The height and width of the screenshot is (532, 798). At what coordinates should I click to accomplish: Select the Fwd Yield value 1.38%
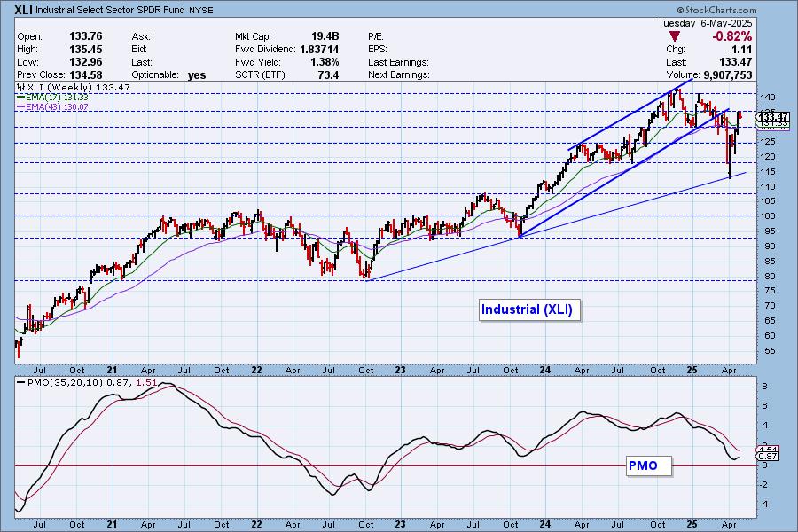pyautogui.click(x=325, y=62)
